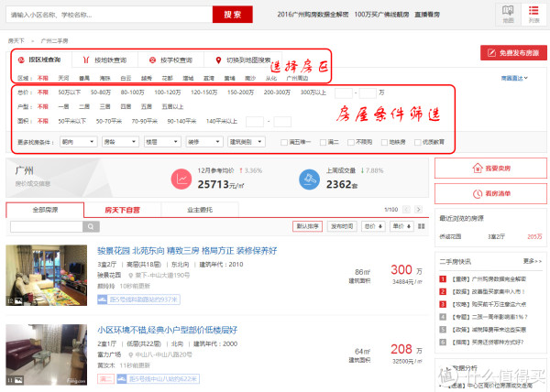Select the 五居以上 room-type filter
Viewport: 550px width, 392px height.
point(172,106)
